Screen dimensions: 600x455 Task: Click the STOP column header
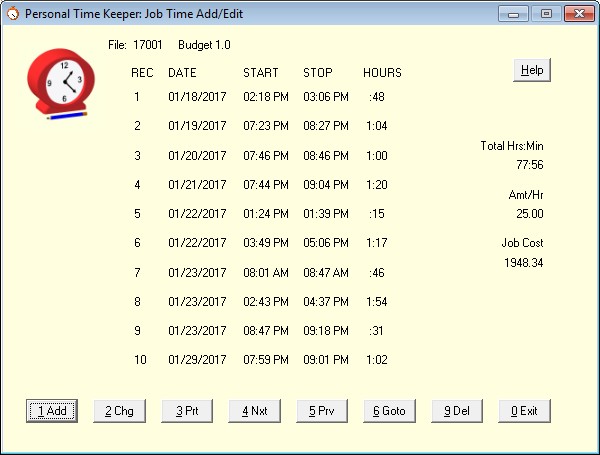[x=318, y=73]
